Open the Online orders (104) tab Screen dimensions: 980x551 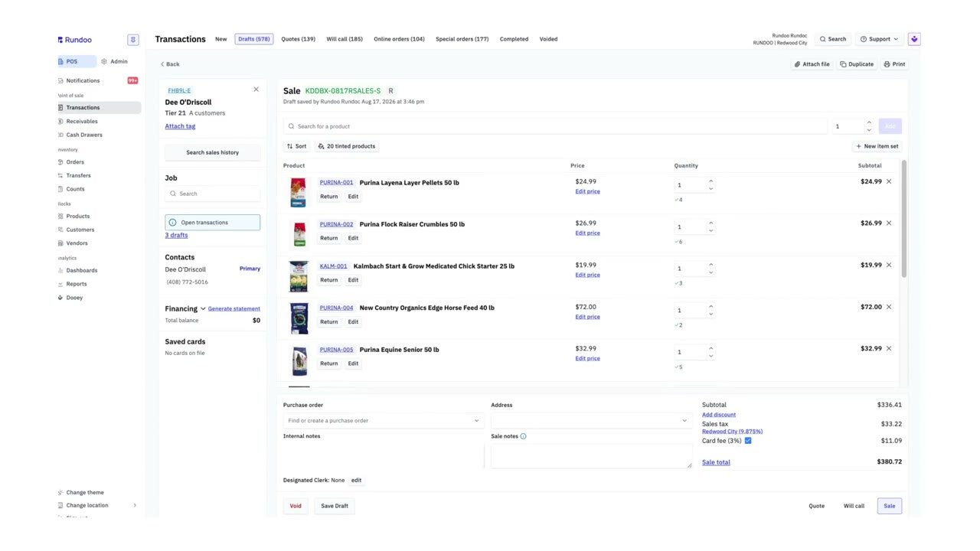(x=399, y=39)
